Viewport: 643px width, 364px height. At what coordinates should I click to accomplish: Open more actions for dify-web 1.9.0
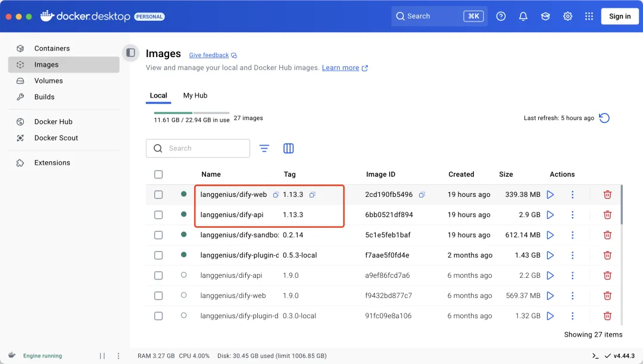573,296
